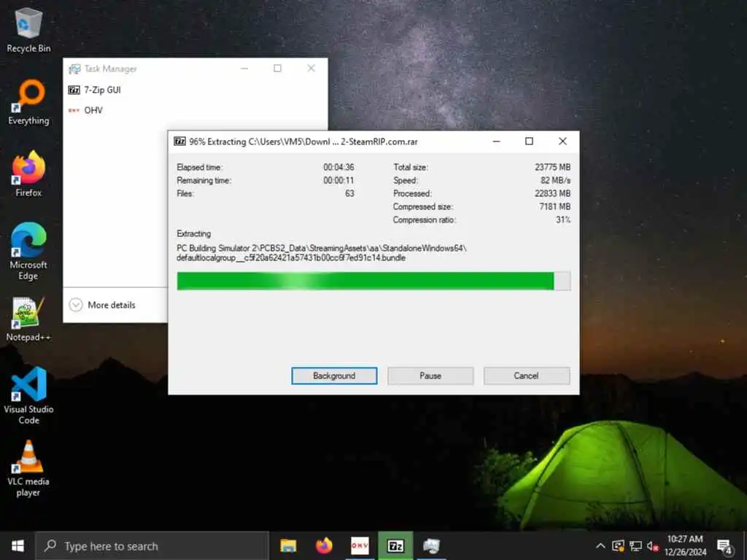Open the Recycle Bin desktop icon
This screenshot has height=560, width=747.
28,31
